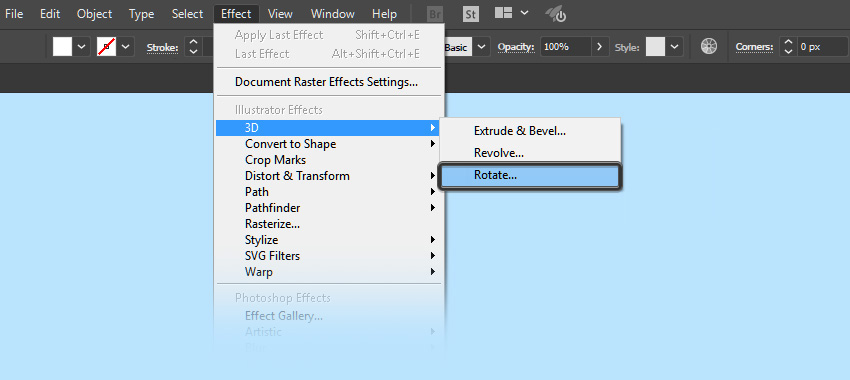The image size is (850, 380).
Task: Click the Corners value stepper arrows
Action: pyautogui.click(x=788, y=47)
